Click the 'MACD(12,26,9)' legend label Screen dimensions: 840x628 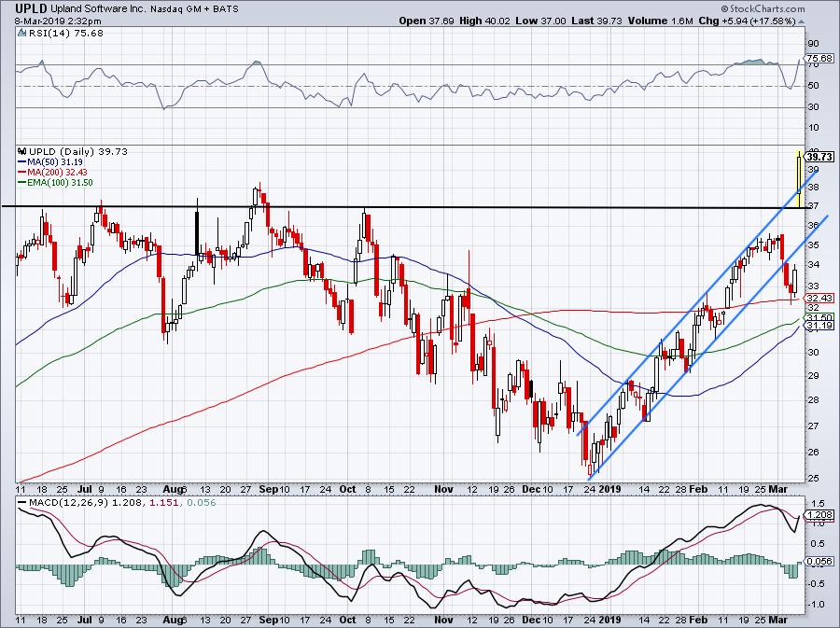(68, 503)
